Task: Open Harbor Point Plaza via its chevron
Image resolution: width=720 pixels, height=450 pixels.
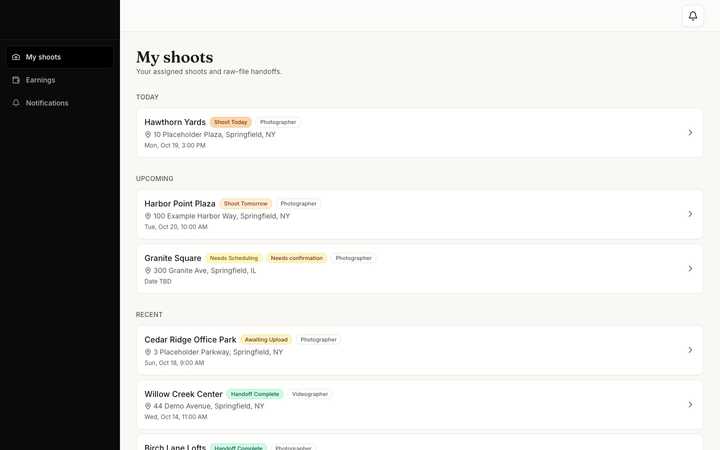Action: pyautogui.click(x=690, y=214)
